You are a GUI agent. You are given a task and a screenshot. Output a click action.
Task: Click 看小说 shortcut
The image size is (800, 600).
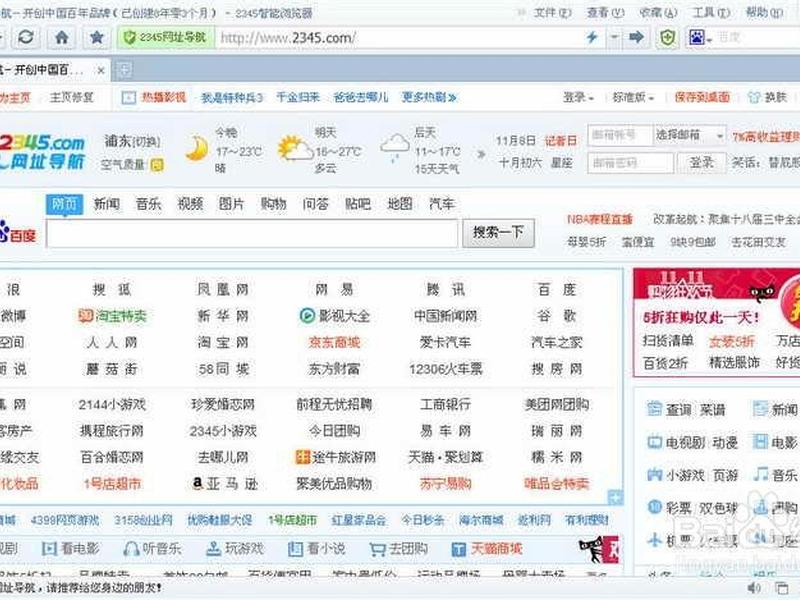316,548
